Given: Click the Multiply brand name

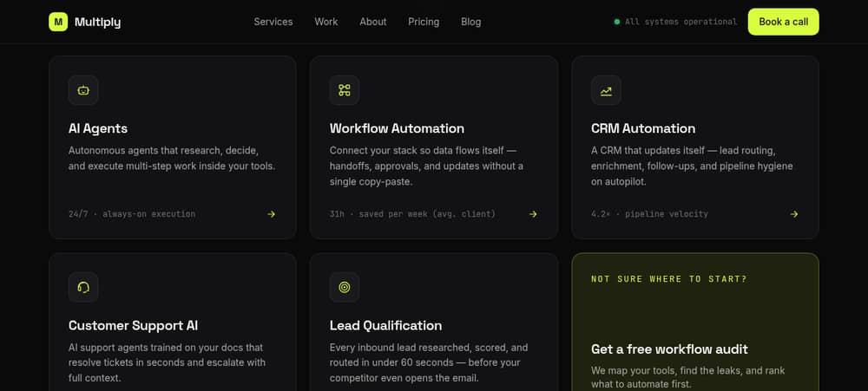Looking at the screenshot, I should point(97,23).
